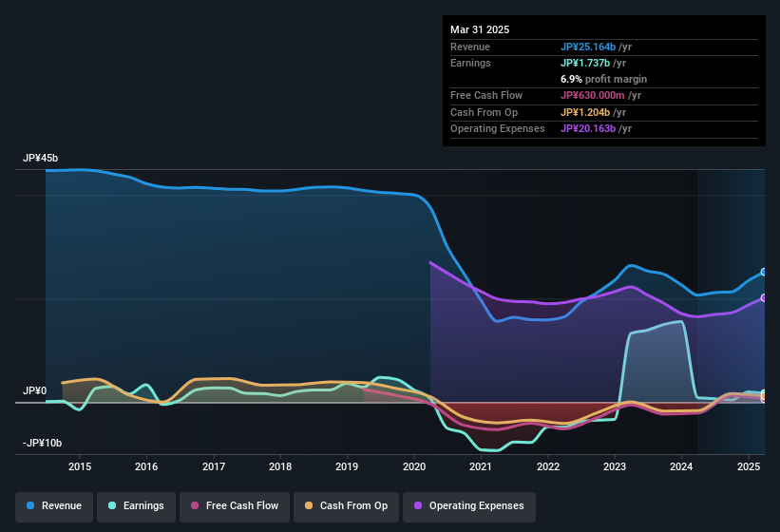Toggle the Earnings series legend button

[136, 506]
